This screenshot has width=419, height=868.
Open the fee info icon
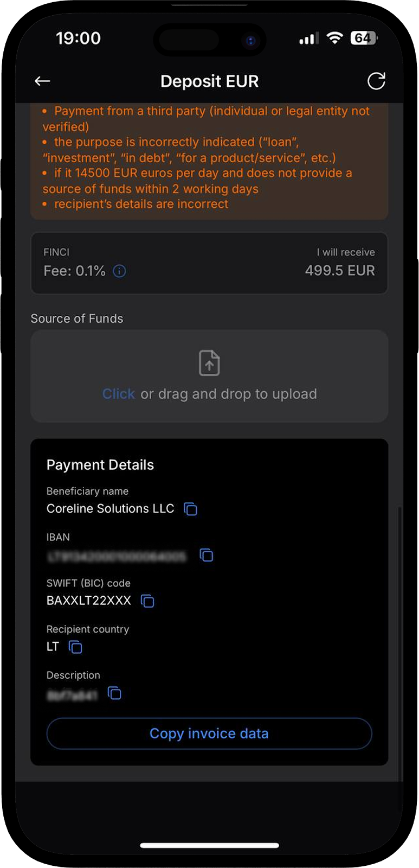[119, 271]
